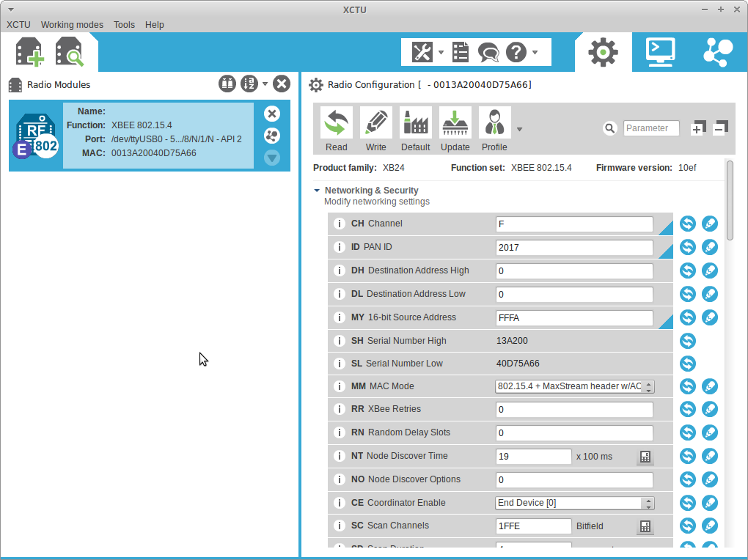748x560 pixels.
Task: Select the XBEE 802.15.4 radio module
Action: (150, 136)
